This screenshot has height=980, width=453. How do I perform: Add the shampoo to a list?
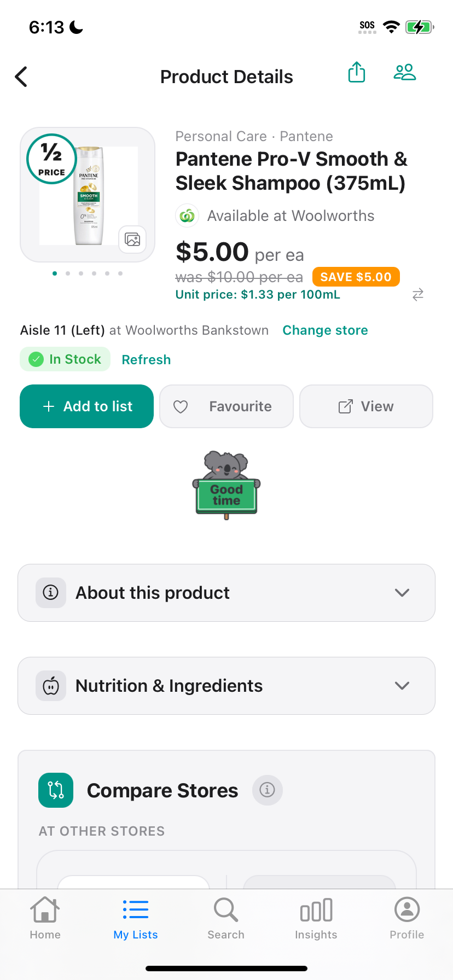pyautogui.click(x=86, y=406)
